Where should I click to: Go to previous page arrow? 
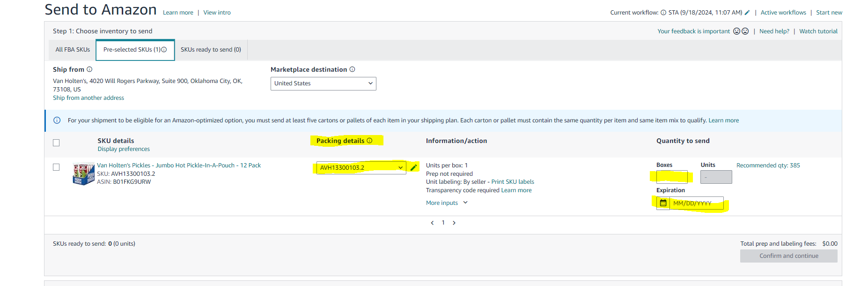pos(432,223)
